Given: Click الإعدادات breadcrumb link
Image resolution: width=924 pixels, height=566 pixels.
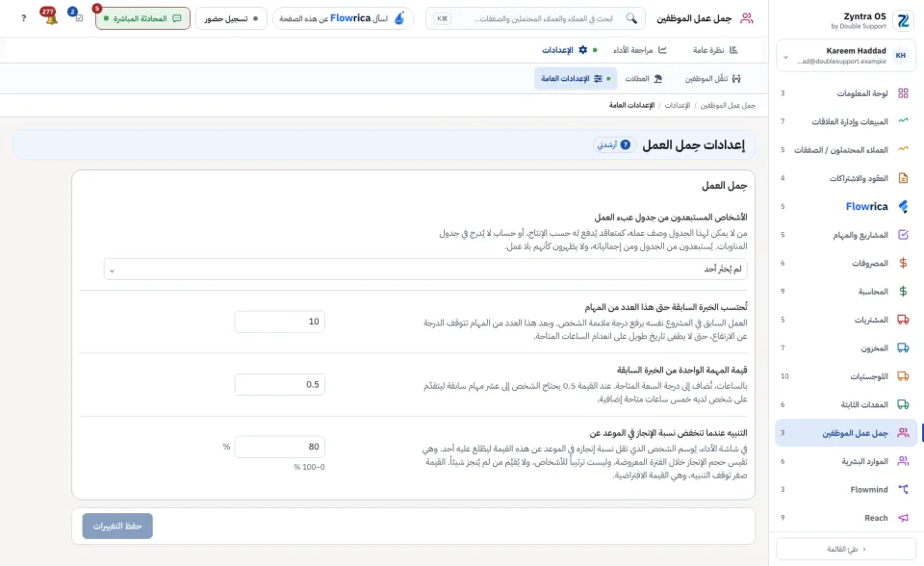Looking at the screenshot, I should click(677, 105).
